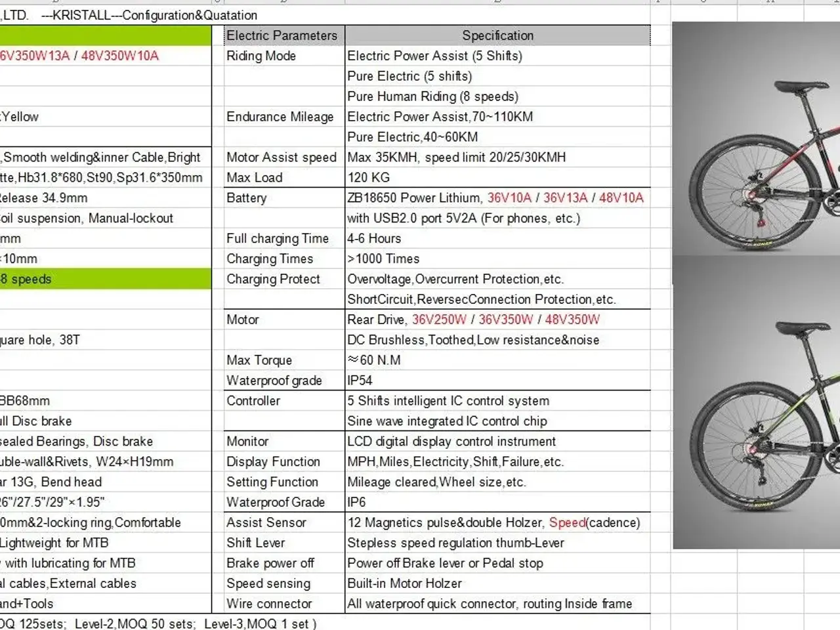The width and height of the screenshot is (840, 630).
Task: Click the 'oil suspension, Manual-lockout' cell
Action: click(106, 219)
